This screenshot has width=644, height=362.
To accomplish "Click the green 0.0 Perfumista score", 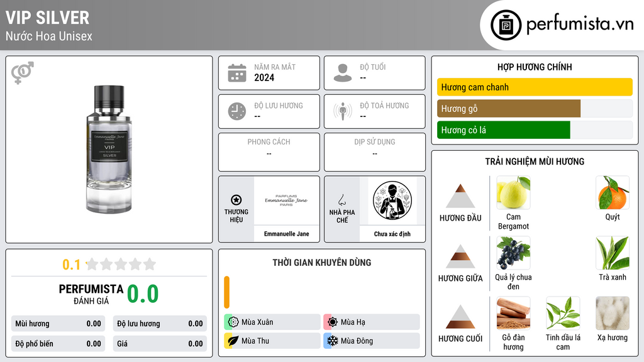I will click(143, 293).
